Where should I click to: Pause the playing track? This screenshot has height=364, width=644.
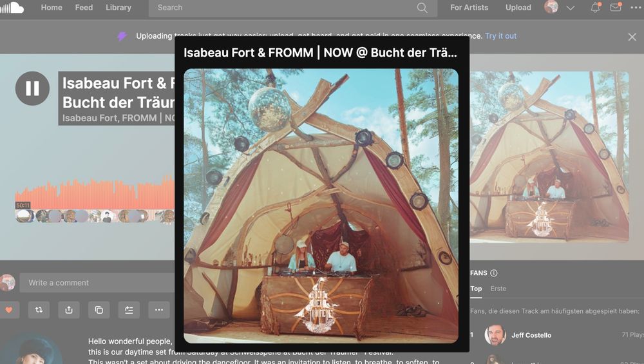click(32, 88)
